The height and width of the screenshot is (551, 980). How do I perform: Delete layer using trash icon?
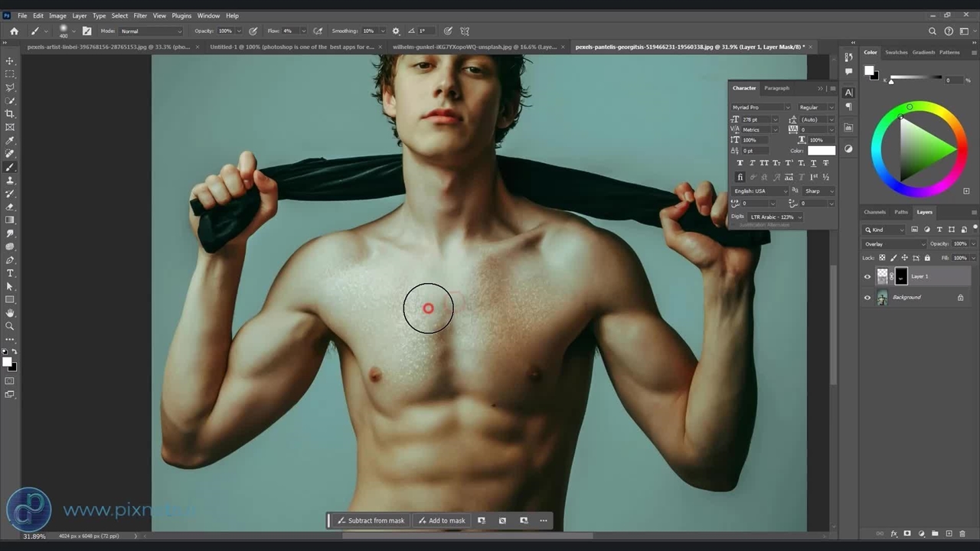pyautogui.click(x=962, y=533)
